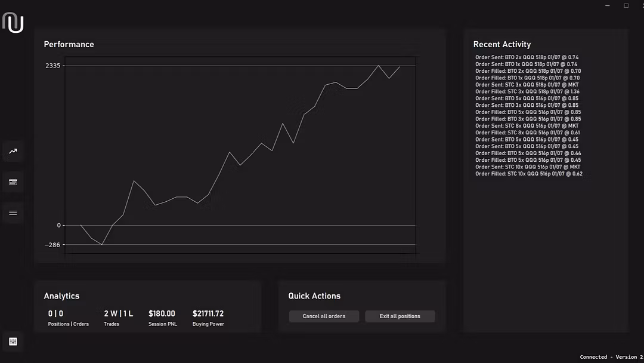This screenshot has height=363, width=644.
Task: Select the 'STC 10x QQQ 516p @ 0.62' filled entry
Action: click(x=528, y=174)
